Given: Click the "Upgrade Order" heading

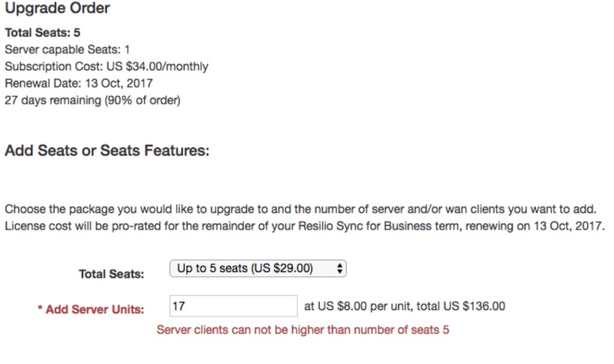Looking at the screenshot, I should pos(57,9).
